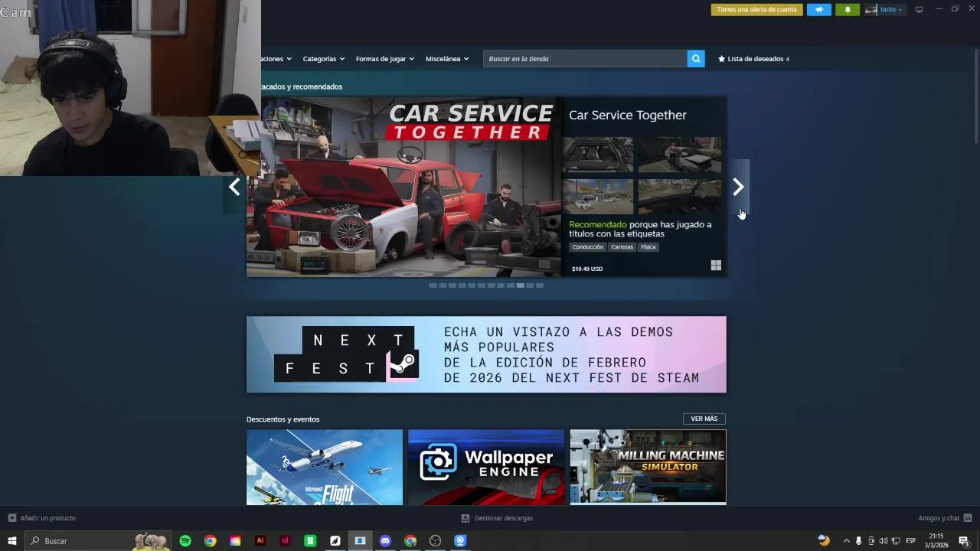Click the $10.49 USD price
980x551 pixels.
587,269
